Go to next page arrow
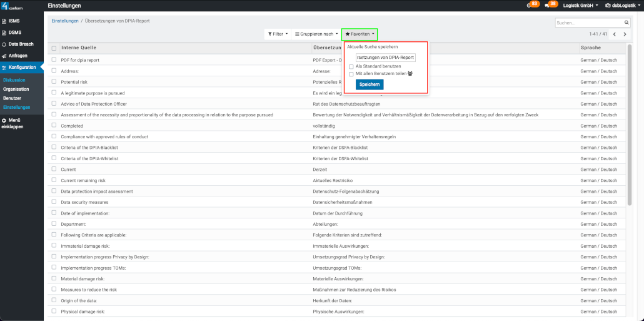The image size is (644, 321). coord(625,34)
